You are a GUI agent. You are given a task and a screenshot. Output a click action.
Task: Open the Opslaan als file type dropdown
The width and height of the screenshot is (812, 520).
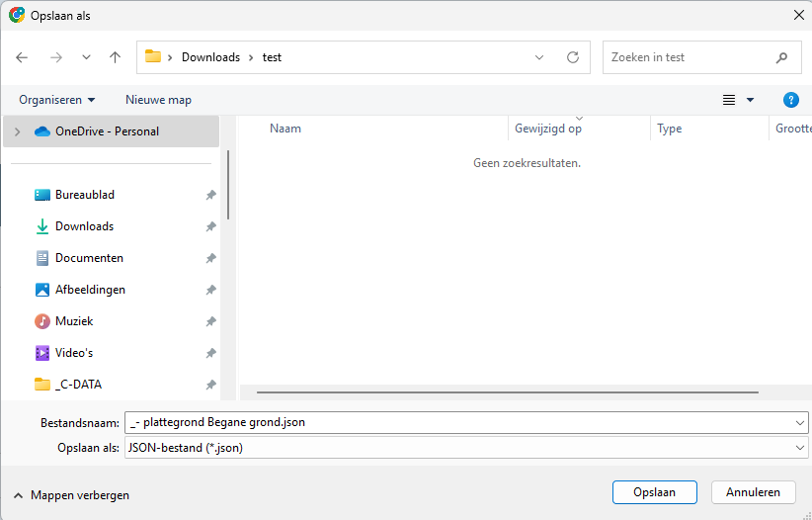pos(464,448)
